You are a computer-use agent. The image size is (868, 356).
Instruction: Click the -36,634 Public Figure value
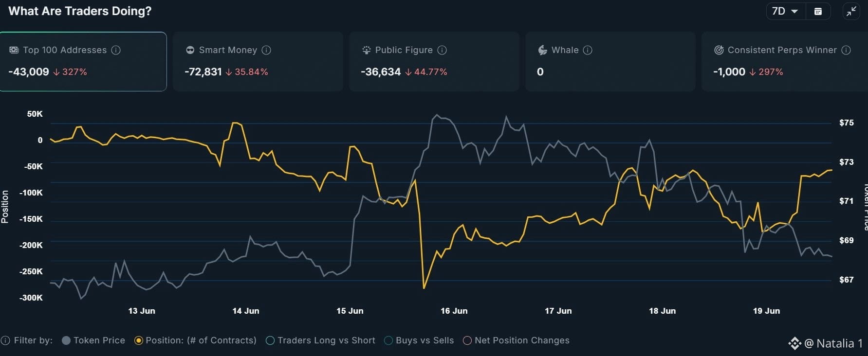(x=381, y=72)
